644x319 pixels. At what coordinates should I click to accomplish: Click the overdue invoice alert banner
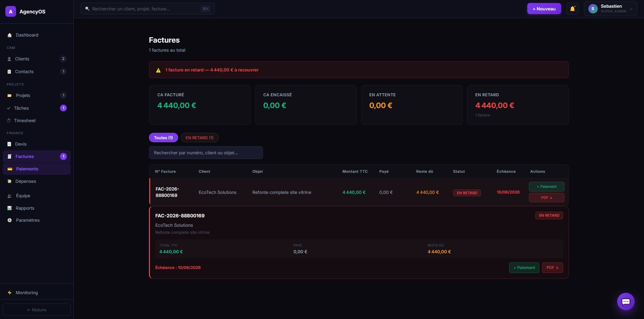(x=359, y=70)
